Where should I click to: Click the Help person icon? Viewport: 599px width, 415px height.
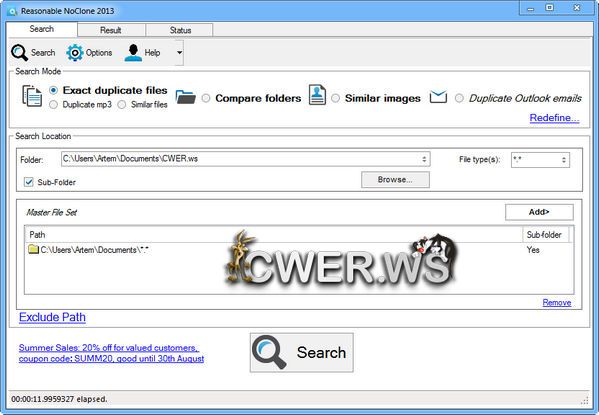click(133, 53)
